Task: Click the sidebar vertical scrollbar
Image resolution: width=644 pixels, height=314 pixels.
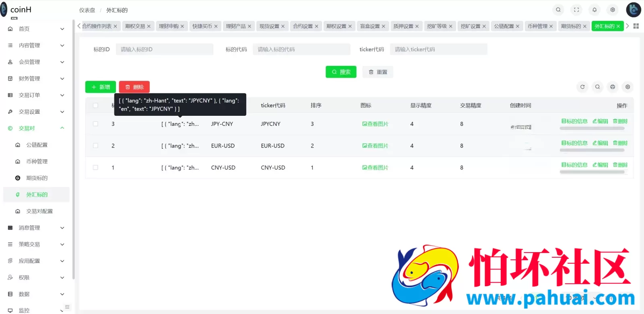Action: (x=73, y=149)
